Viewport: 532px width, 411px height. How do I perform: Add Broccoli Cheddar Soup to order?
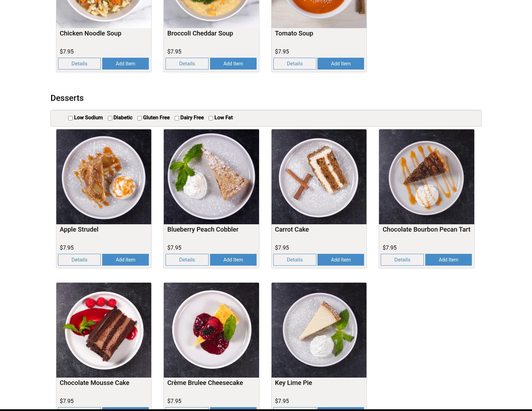click(233, 64)
